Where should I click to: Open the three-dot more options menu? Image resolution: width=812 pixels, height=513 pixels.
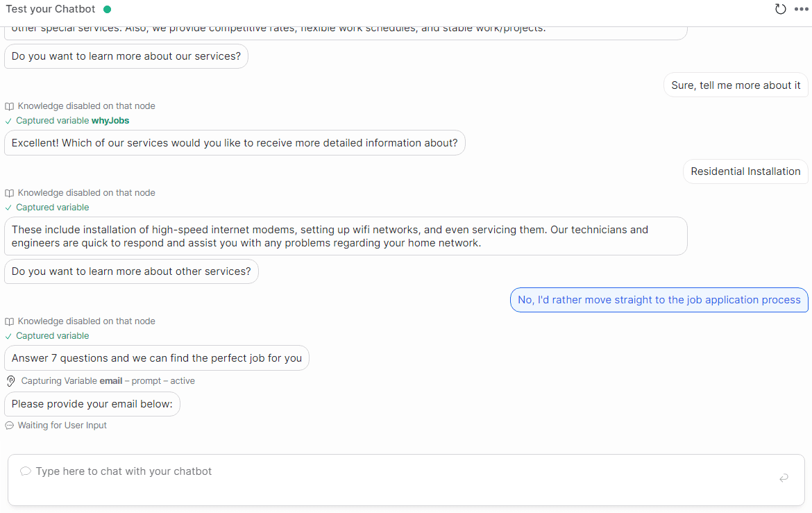click(801, 9)
